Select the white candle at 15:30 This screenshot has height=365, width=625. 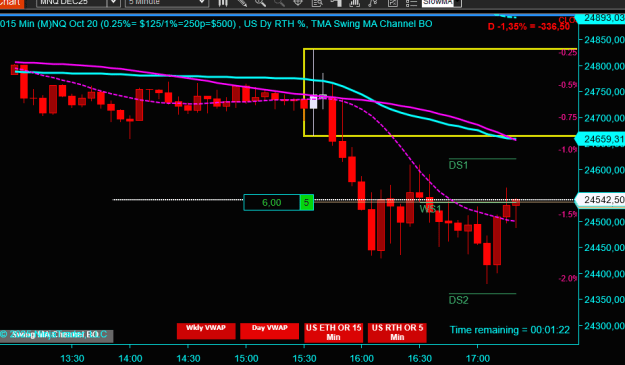[313, 102]
